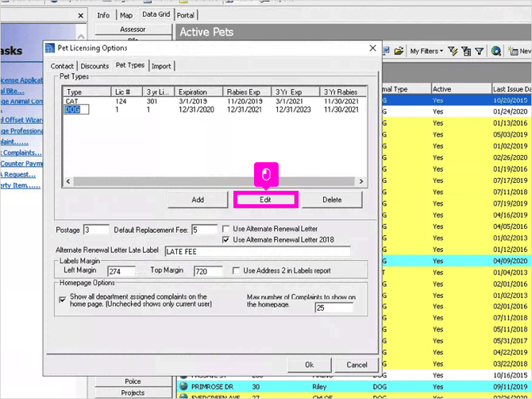Screen dimensions: 532x399
Task: Open the Animal Bite... link in Tasks pane
Action: [13, 91]
